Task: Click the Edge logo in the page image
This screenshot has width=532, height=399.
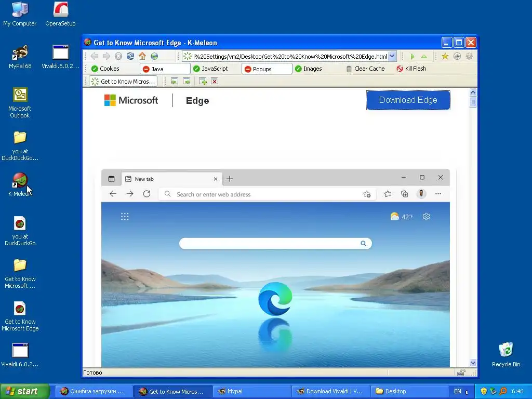Action: (275, 299)
